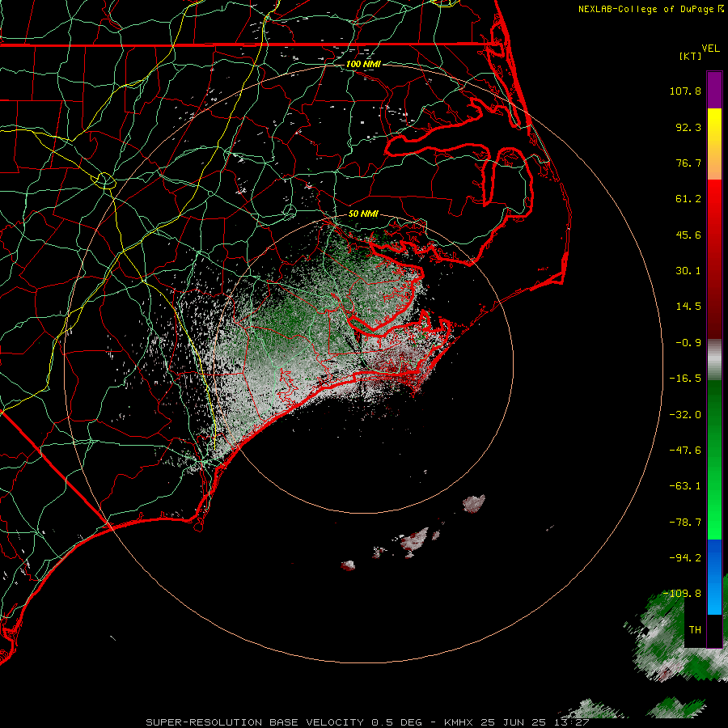The width and height of the screenshot is (728, 728).
Task: Click the NEXLAB-College of DuPage label
Action: click(x=650, y=9)
